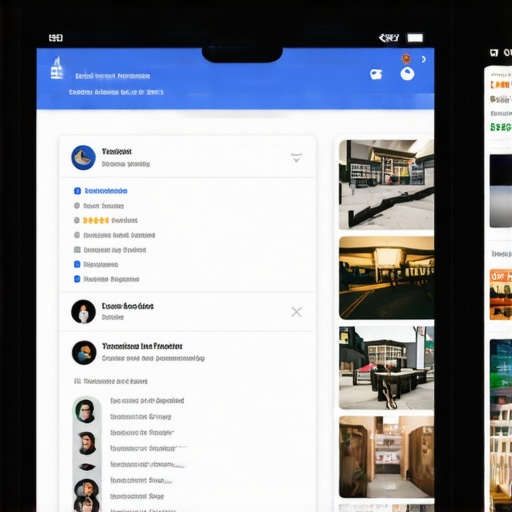Viewport: 512px width, 512px height.
Task: Click the blue square icon above the last list row
Action: click(x=77, y=264)
